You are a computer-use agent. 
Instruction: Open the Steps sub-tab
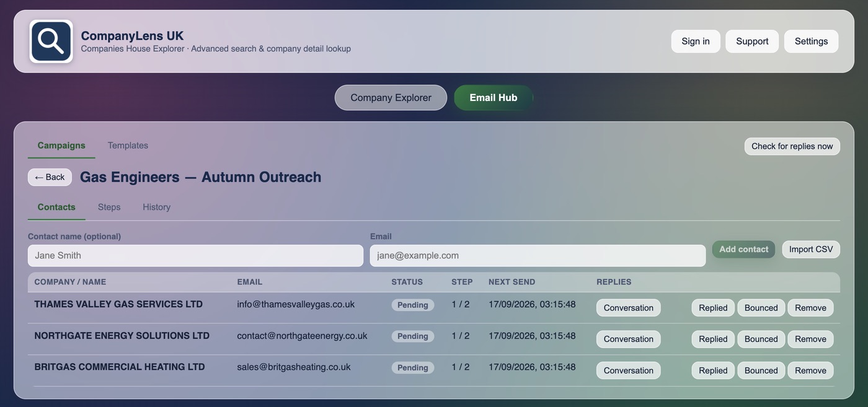[109, 207]
